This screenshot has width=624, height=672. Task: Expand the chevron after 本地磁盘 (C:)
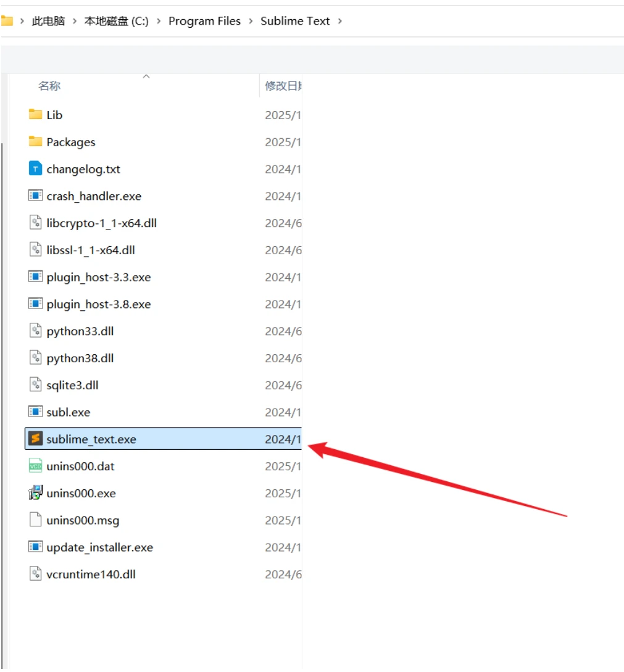point(159,21)
